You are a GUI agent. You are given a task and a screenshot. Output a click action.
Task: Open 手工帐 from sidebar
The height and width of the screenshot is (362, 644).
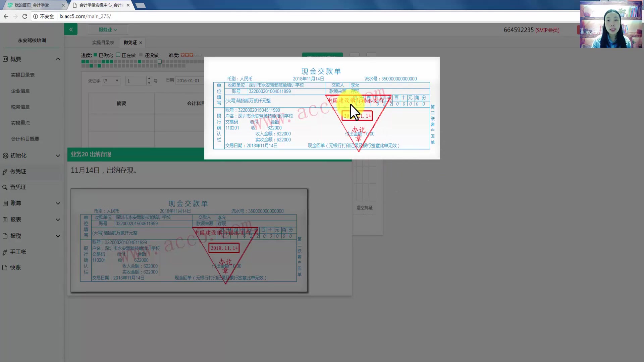18,252
